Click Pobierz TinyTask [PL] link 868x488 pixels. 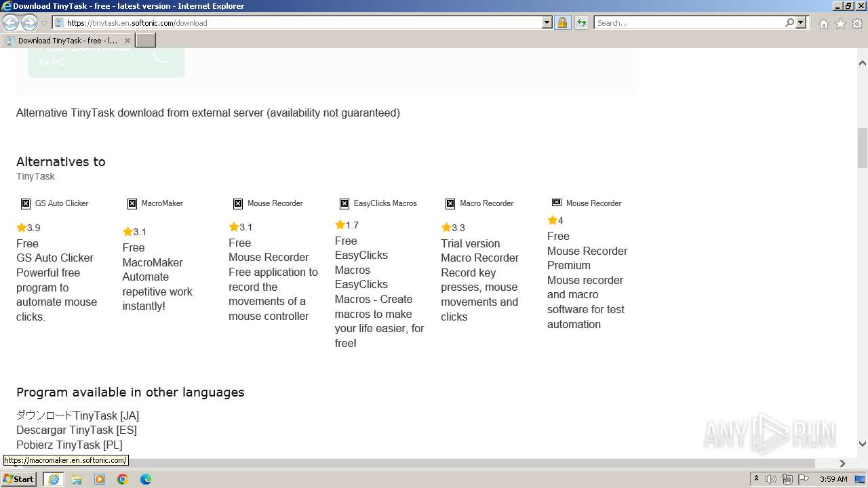69,445
